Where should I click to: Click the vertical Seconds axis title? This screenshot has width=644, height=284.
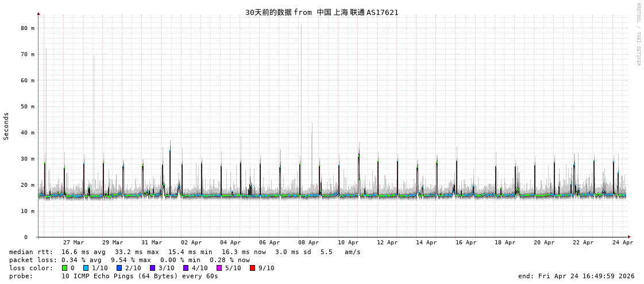pos(6,126)
